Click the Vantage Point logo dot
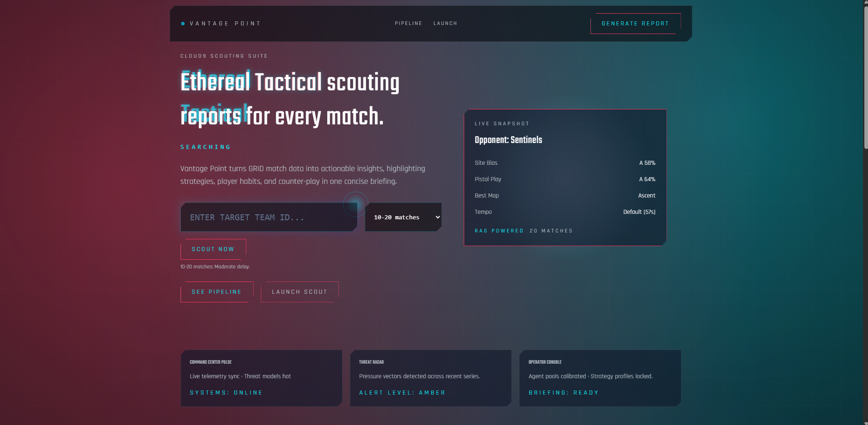The height and width of the screenshot is (425, 868). [183, 24]
